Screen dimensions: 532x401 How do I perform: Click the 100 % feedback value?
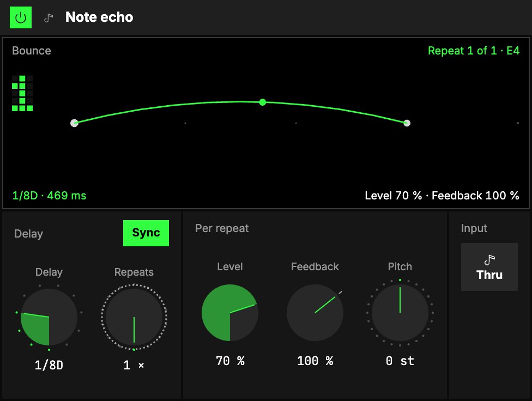pos(315,361)
